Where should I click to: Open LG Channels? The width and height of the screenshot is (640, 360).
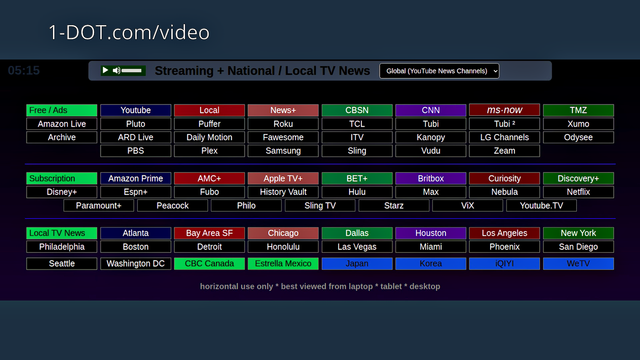point(504,137)
